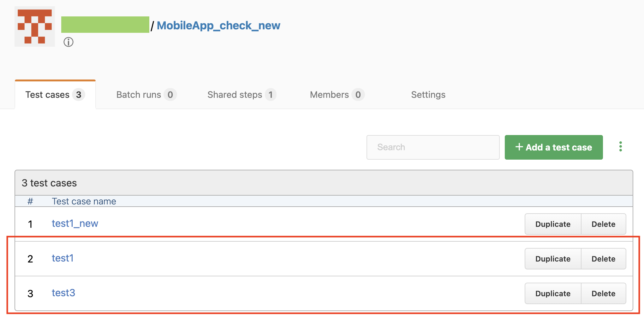
Task: Delete the test3 test case
Action: click(603, 293)
